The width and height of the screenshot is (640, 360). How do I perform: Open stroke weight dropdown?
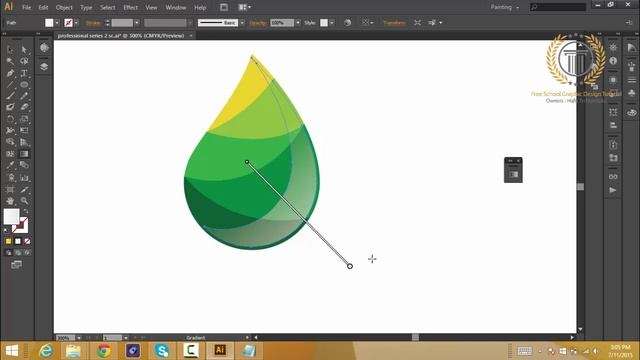[137, 23]
